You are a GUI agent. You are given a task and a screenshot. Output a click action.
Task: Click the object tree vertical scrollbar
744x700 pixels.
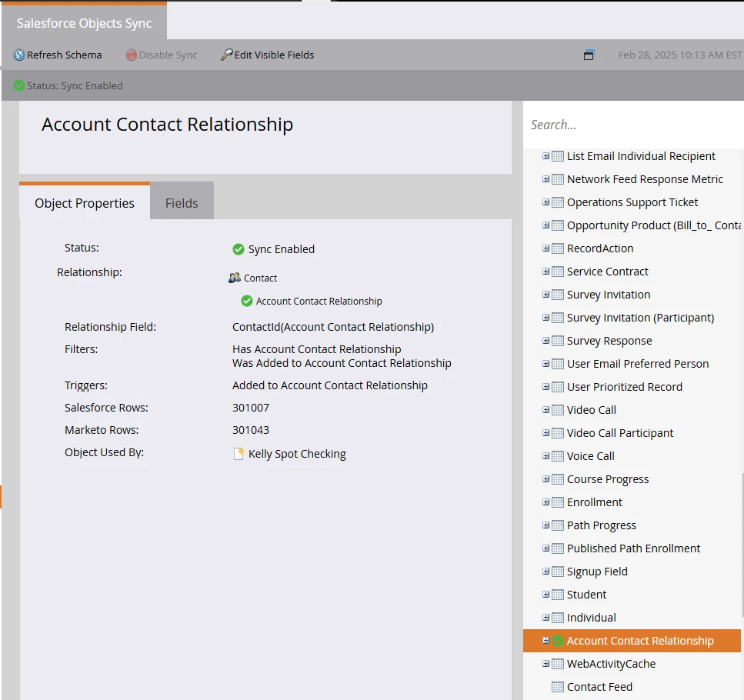click(x=742, y=545)
